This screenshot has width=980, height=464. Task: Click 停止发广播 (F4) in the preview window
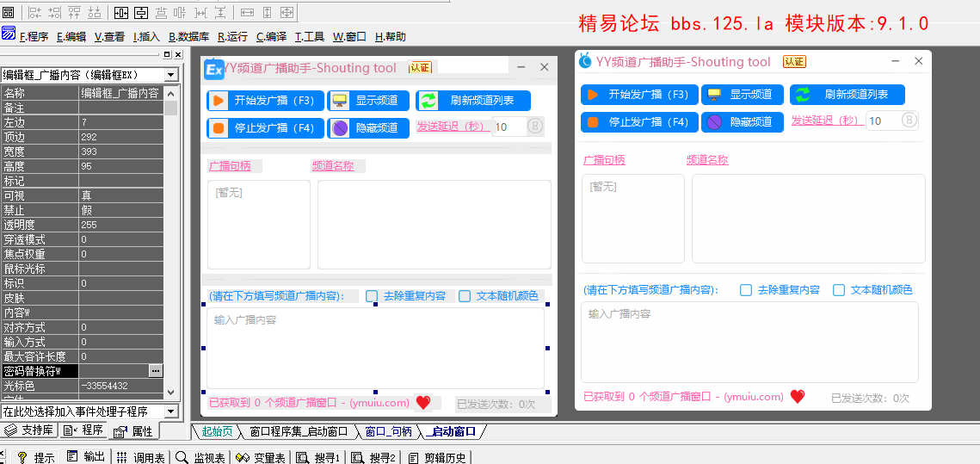pos(639,122)
